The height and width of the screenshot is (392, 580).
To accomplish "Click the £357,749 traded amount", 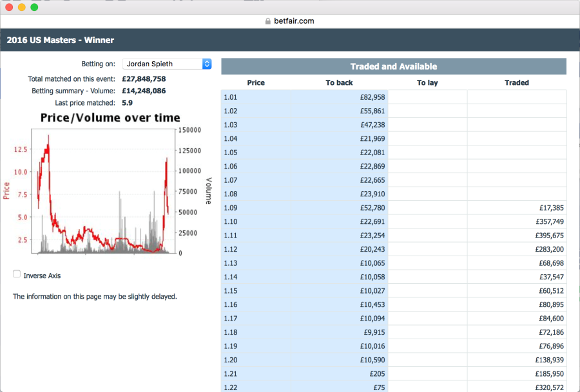I will [550, 221].
